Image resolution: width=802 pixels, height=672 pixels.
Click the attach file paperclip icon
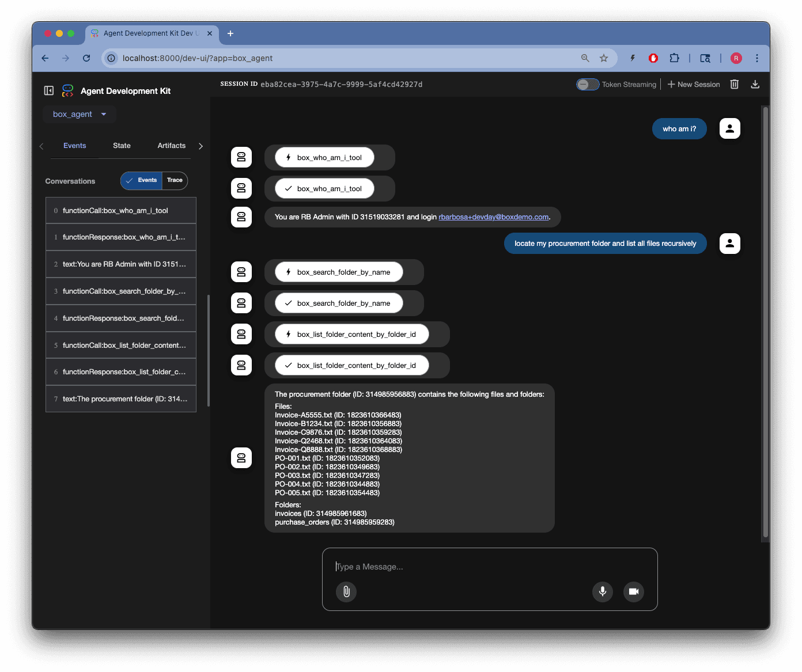[x=346, y=591]
